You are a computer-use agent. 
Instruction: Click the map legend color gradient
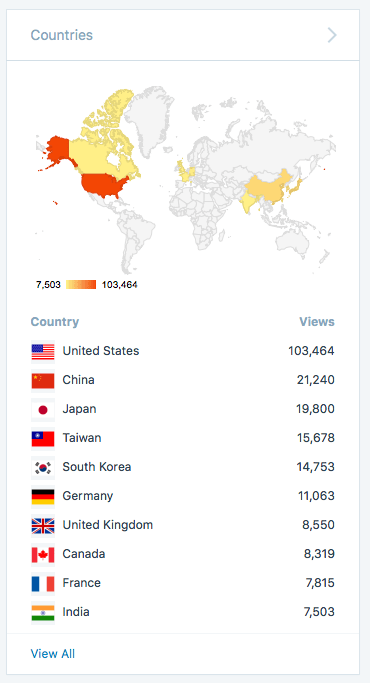[x=81, y=285]
